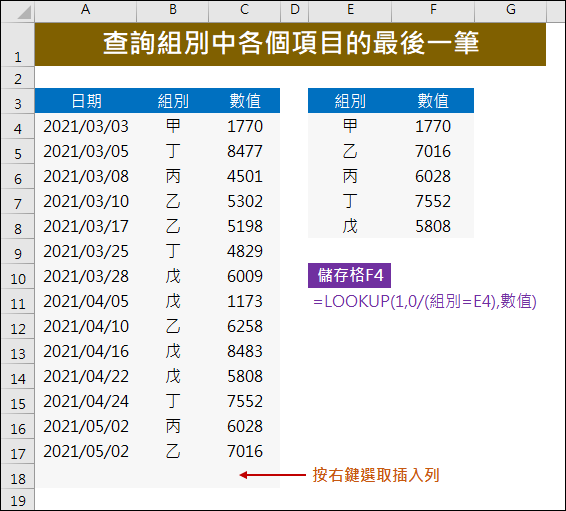Click date cell 2021/03/05
The width and height of the screenshot is (566, 511).
point(86,151)
